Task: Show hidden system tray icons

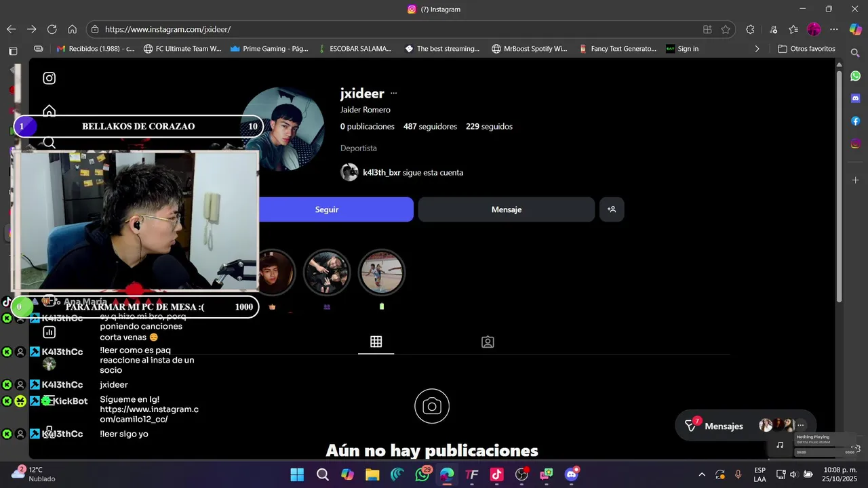Action: [702, 474]
